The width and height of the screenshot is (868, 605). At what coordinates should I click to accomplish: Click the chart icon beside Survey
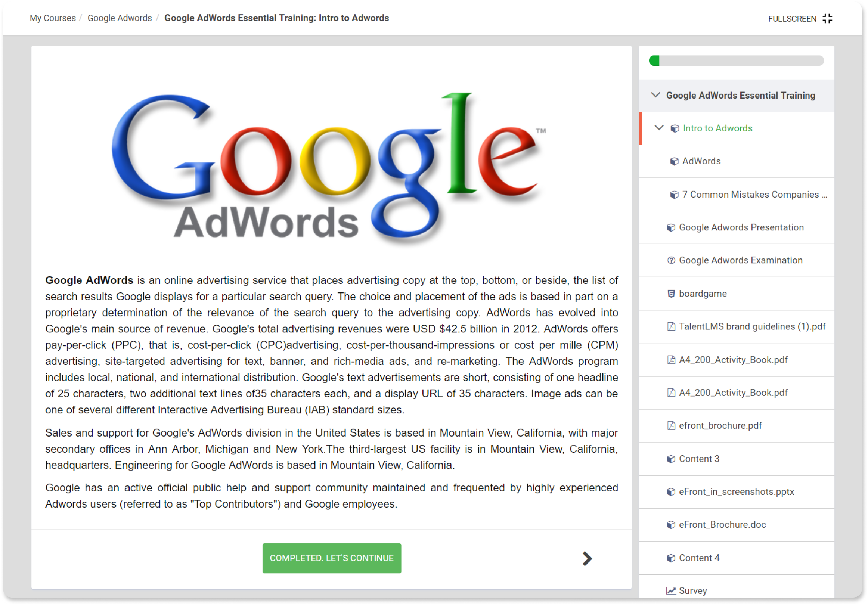point(671,591)
